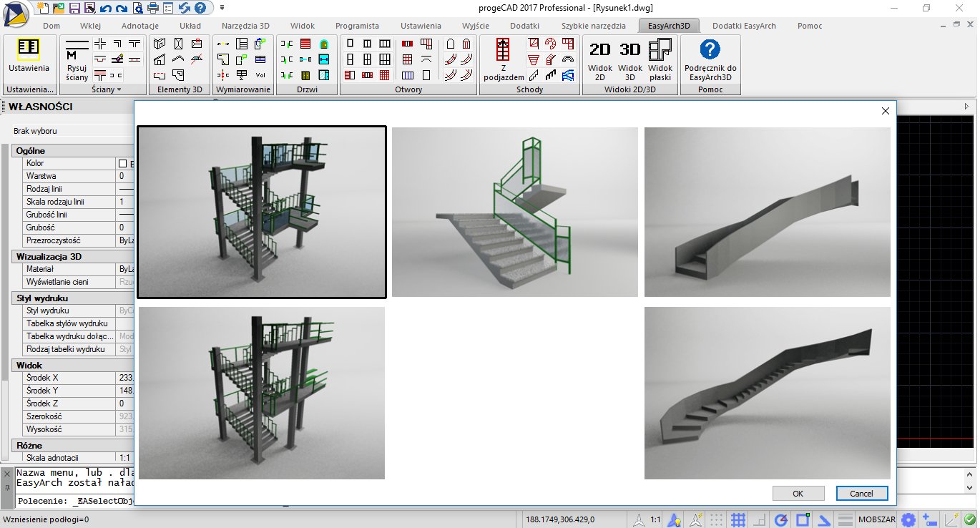Toggle grid display in status bar

tap(738, 519)
